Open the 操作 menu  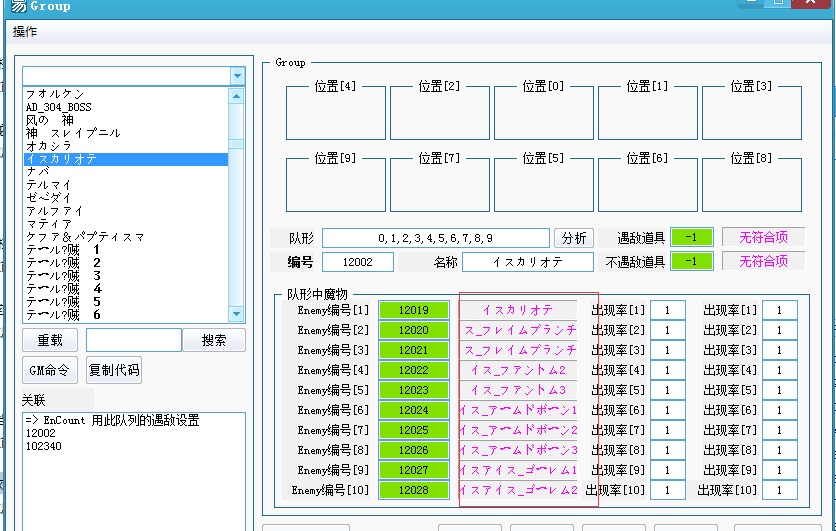coord(25,32)
